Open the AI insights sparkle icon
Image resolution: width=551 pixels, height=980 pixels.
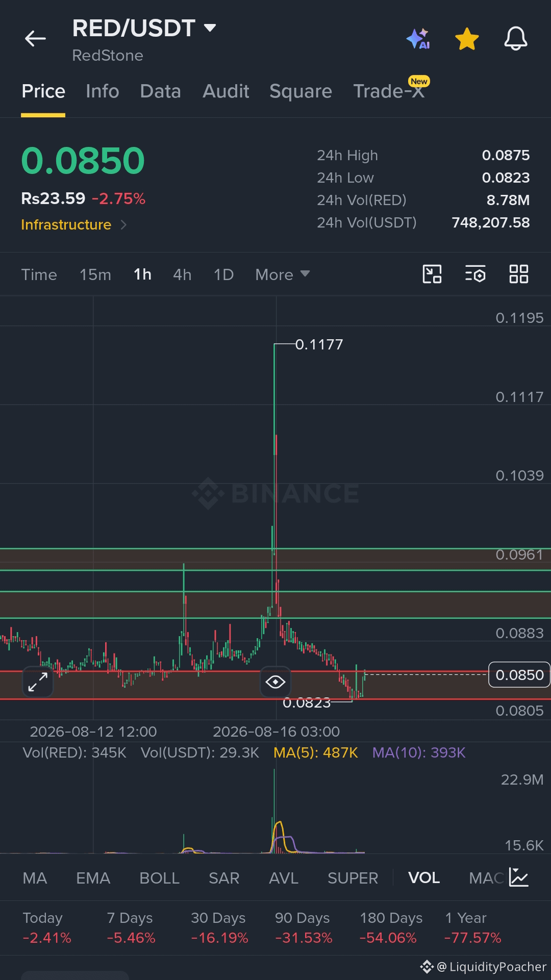(418, 39)
